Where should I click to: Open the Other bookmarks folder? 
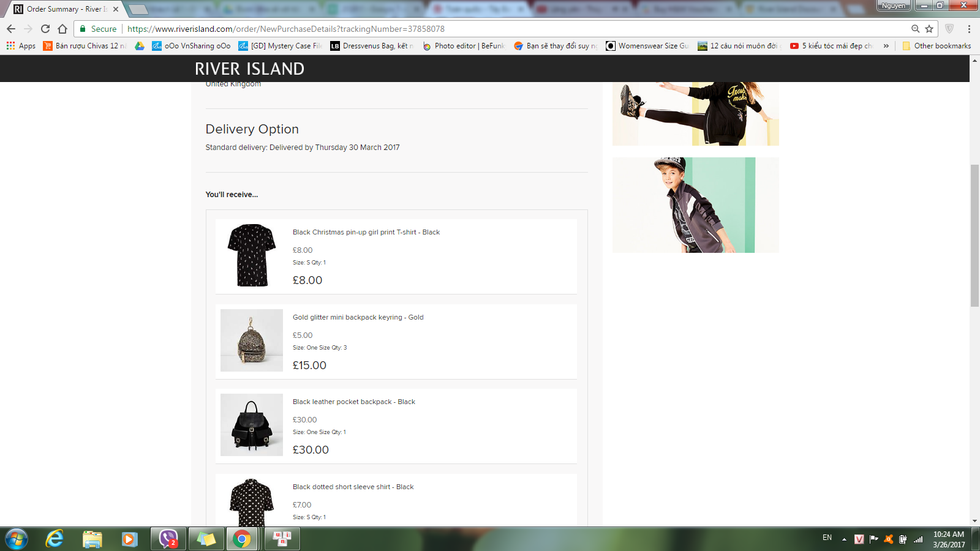[x=937, y=46]
